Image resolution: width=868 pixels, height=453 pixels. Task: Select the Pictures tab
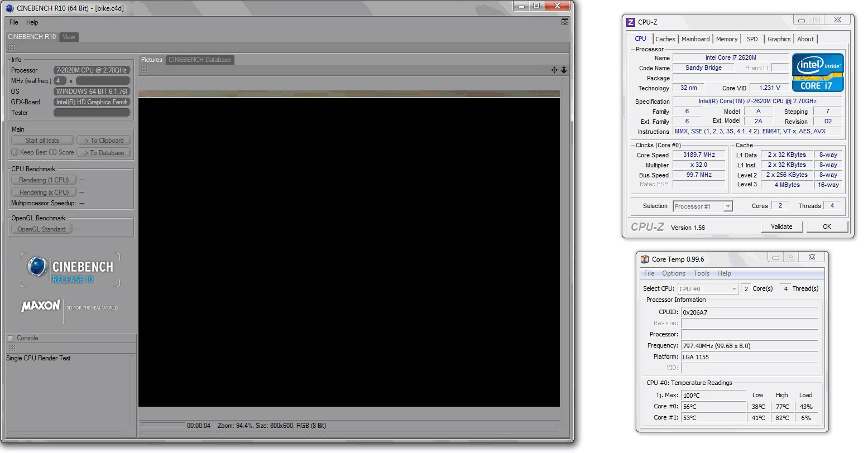click(151, 60)
